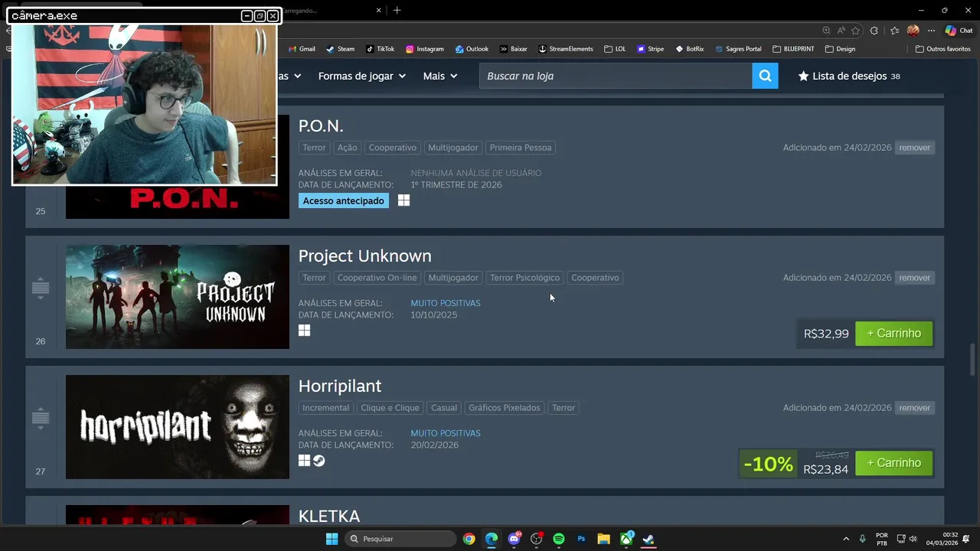Image resolution: width=980 pixels, height=551 pixels.
Task: Open the Xbox app from the taskbar
Action: [x=626, y=539]
